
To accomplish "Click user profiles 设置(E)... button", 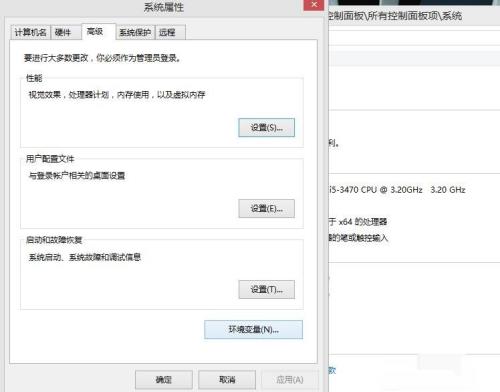I will (x=266, y=208).
